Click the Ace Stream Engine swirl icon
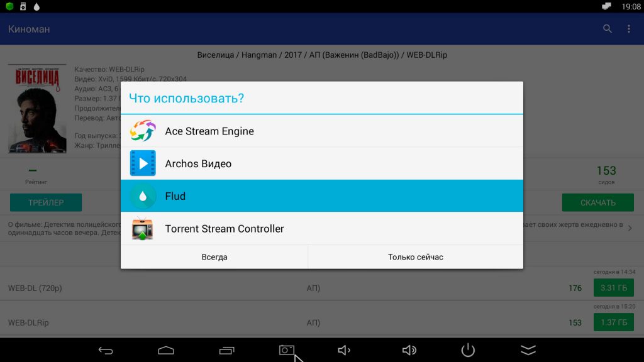This screenshot has height=362, width=644. coord(143,131)
